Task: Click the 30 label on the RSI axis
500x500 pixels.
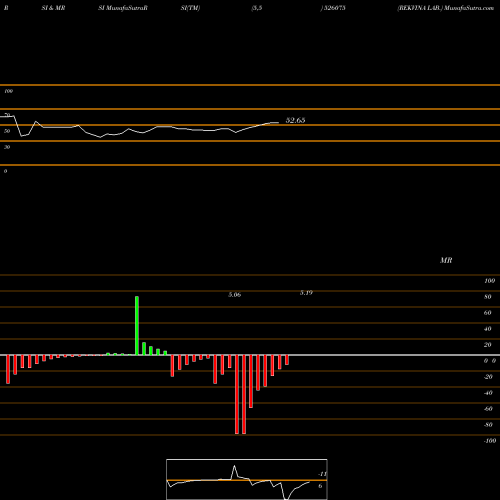Action: tap(7, 147)
